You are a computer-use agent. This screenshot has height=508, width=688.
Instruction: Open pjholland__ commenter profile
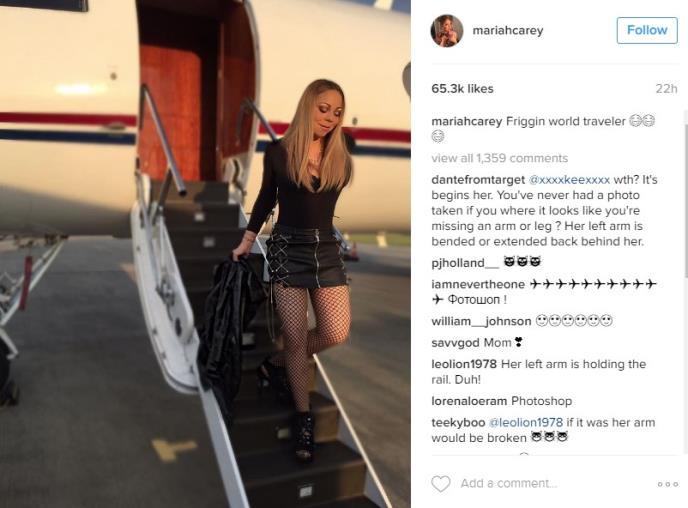465,263
